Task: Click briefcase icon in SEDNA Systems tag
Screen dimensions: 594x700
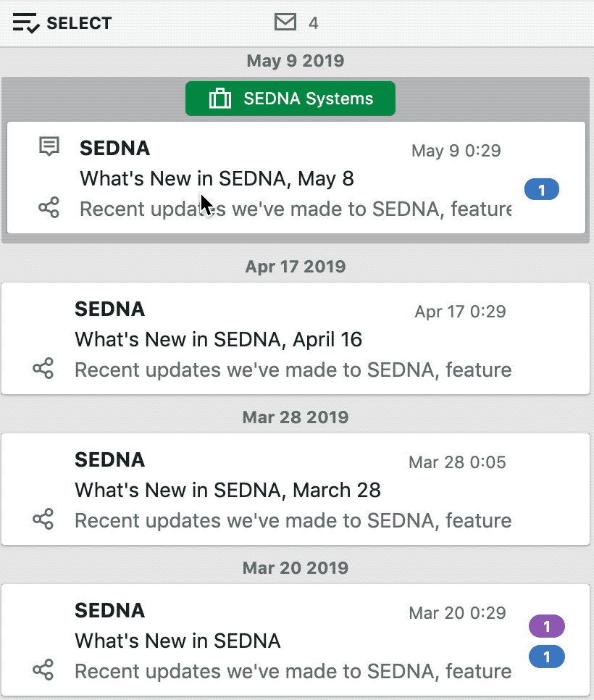Action: (220, 99)
